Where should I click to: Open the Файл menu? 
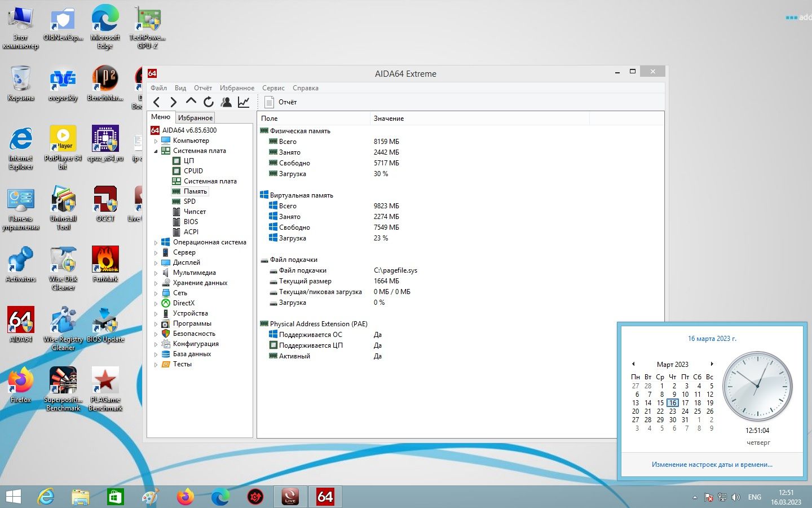[x=158, y=88]
